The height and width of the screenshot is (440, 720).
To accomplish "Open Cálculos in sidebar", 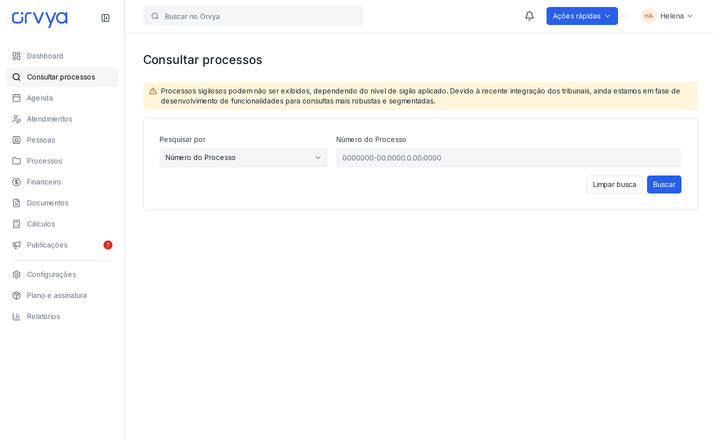I will point(62,224).
